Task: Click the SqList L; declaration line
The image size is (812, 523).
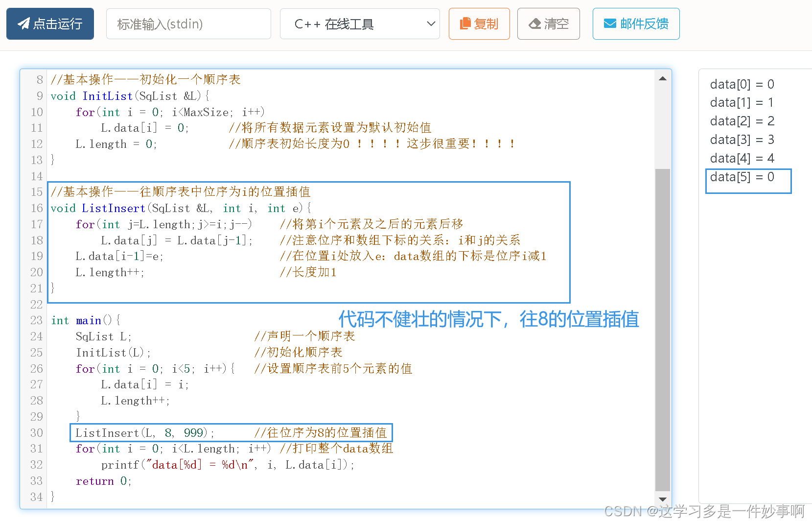Action: click(104, 336)
